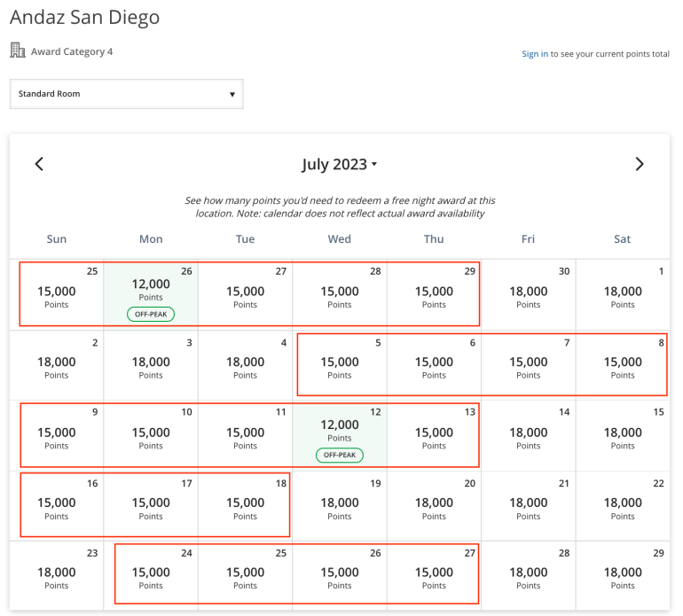Expand the July 2023 month selector

[x=339, y=165]
